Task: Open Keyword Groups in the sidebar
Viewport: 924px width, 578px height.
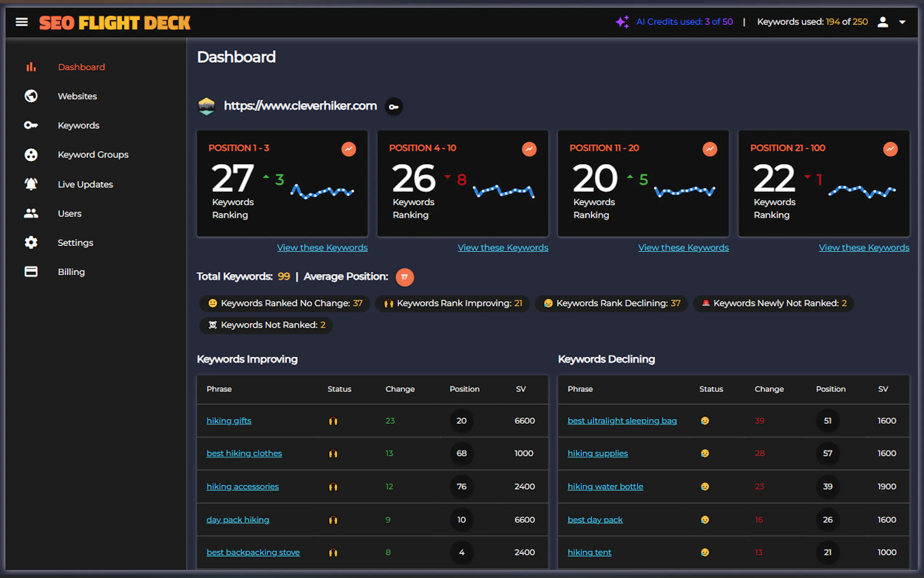Action: click(x=93, y=154)
